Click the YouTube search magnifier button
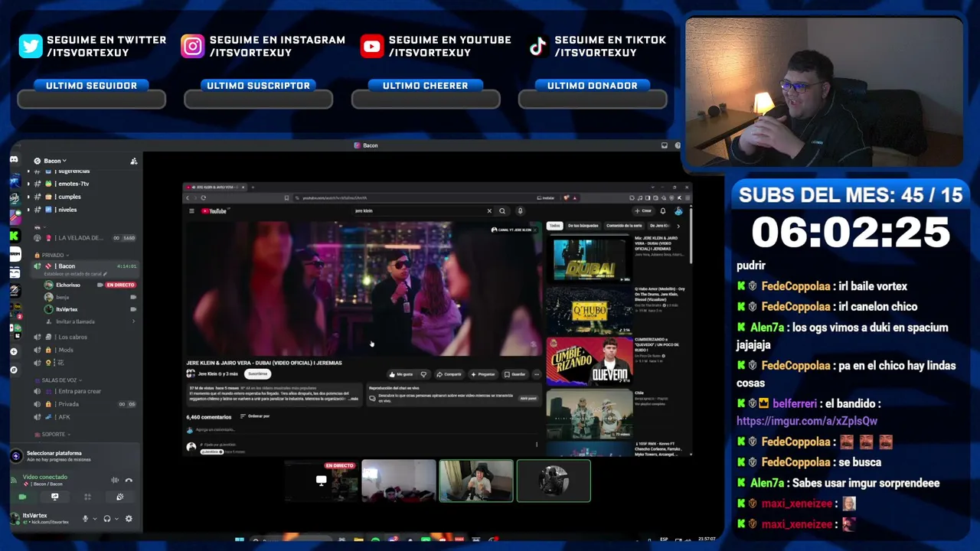The height and width of the screenshot is (551, 980). pos(502,211)
